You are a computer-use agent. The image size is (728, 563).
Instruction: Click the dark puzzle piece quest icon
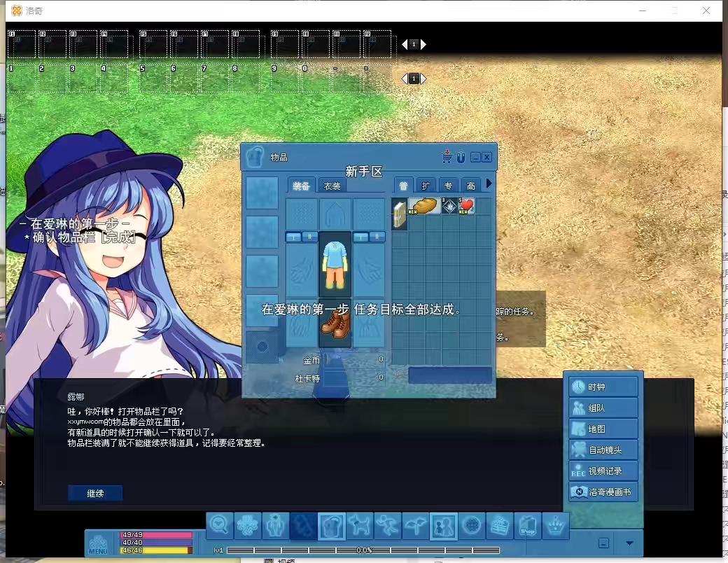(x=304, y=526)
